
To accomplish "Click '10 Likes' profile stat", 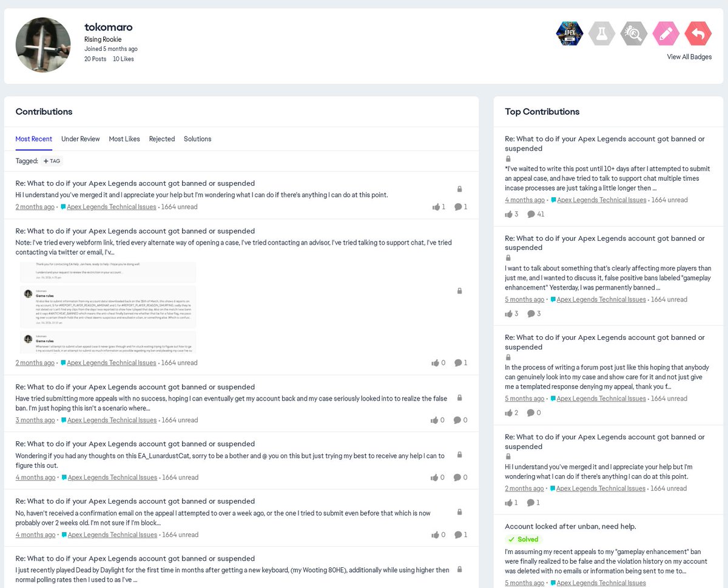I will [x=123, y=59].
